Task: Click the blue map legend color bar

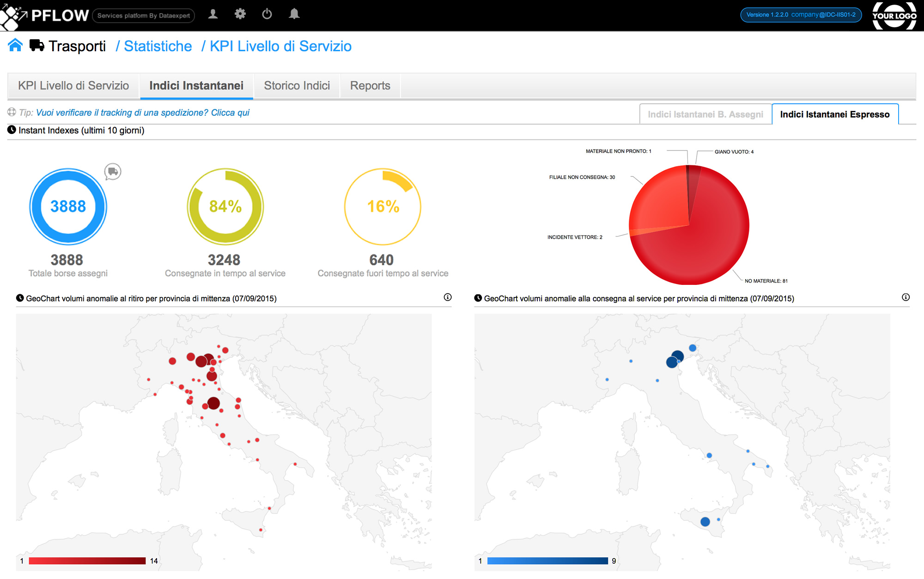Action: [x=547, y=561]
